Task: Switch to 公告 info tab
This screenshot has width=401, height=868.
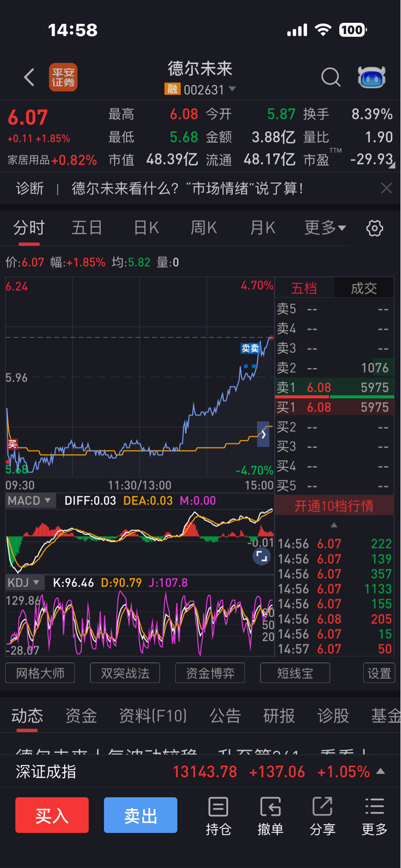Action: tap(225, 716)
